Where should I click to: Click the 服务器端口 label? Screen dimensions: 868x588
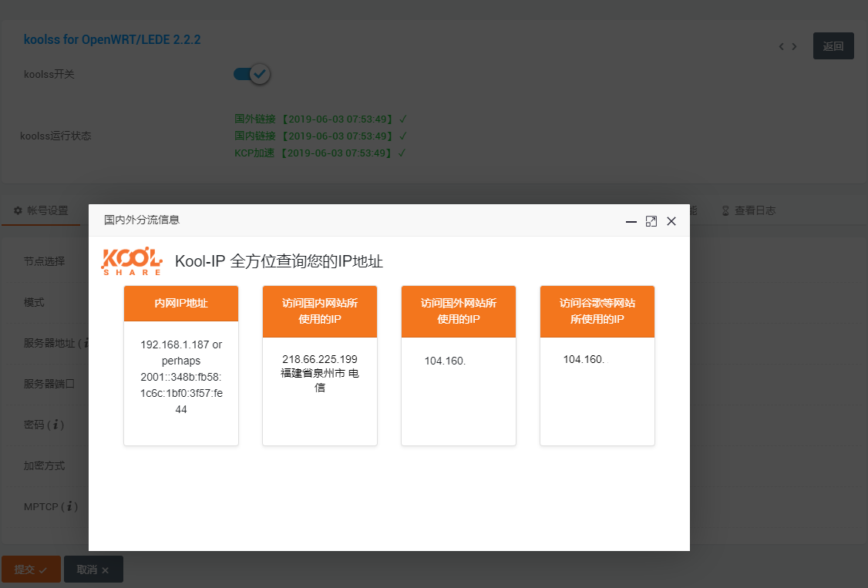click(49, 383)
